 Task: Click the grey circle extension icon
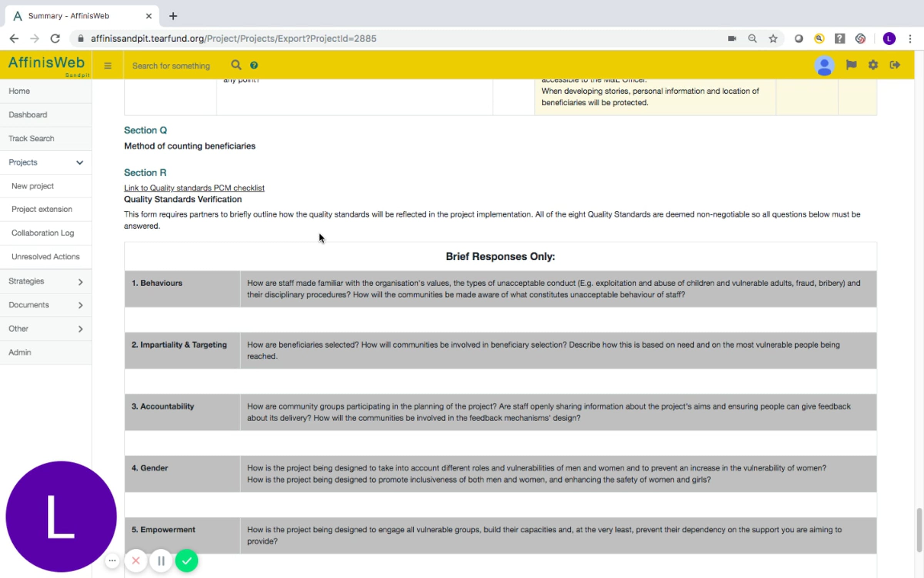pyautogui.click(x=799, y=39)
